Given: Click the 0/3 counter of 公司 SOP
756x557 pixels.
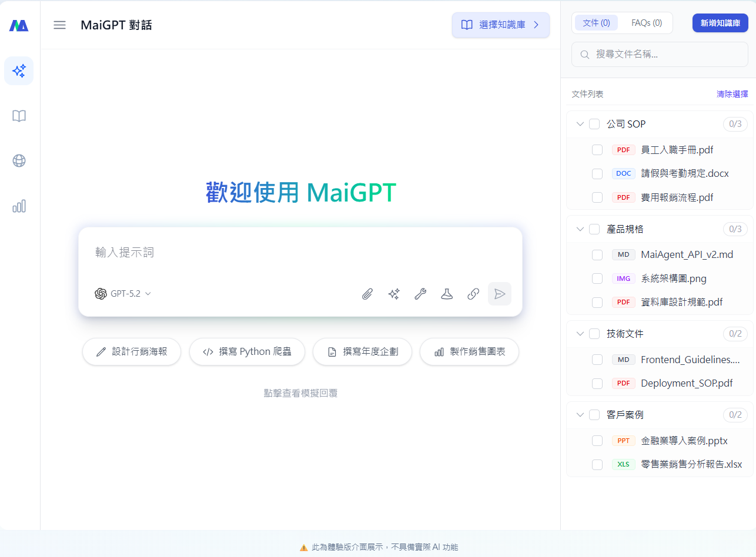Looking at the screenshot, I should click(735, 124).
